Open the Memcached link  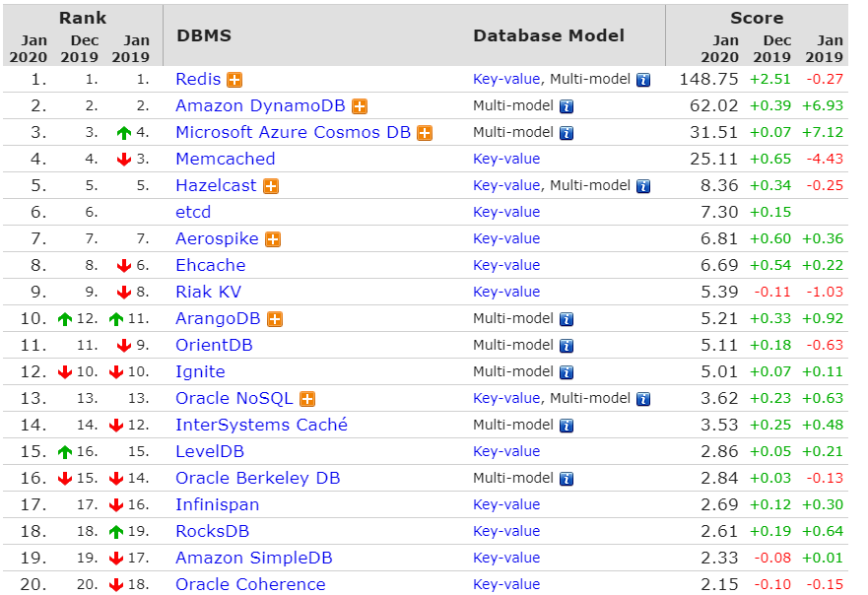click(x=226, y=159)
